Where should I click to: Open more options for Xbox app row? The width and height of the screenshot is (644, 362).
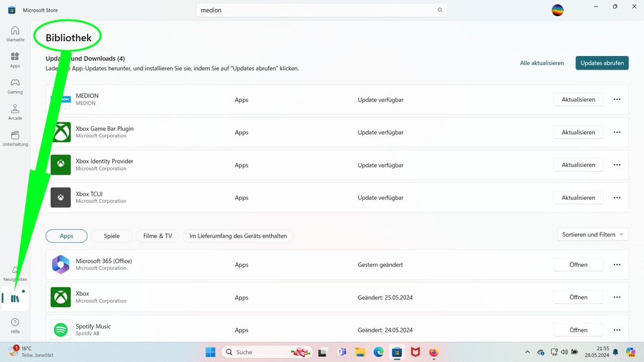click(617, 297)
